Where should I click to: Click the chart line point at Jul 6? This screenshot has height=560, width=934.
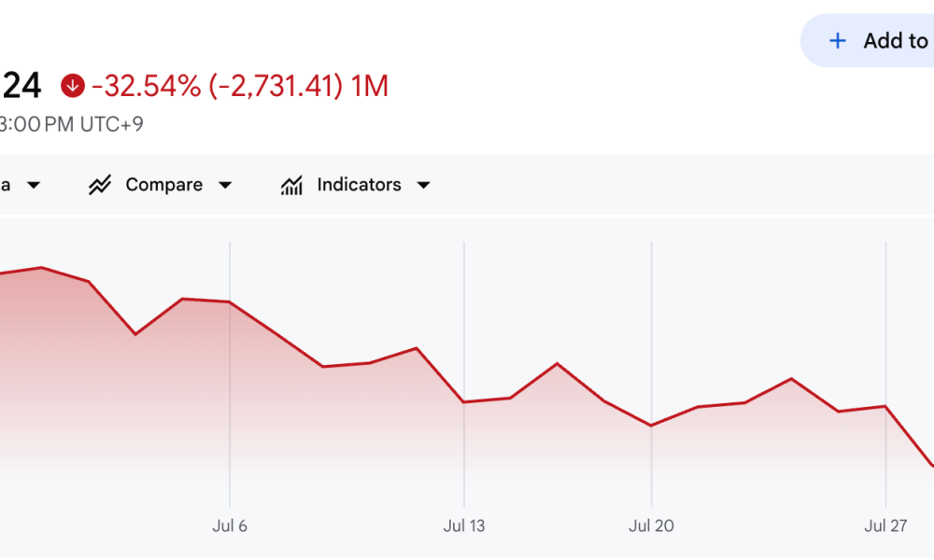point(230,302)
